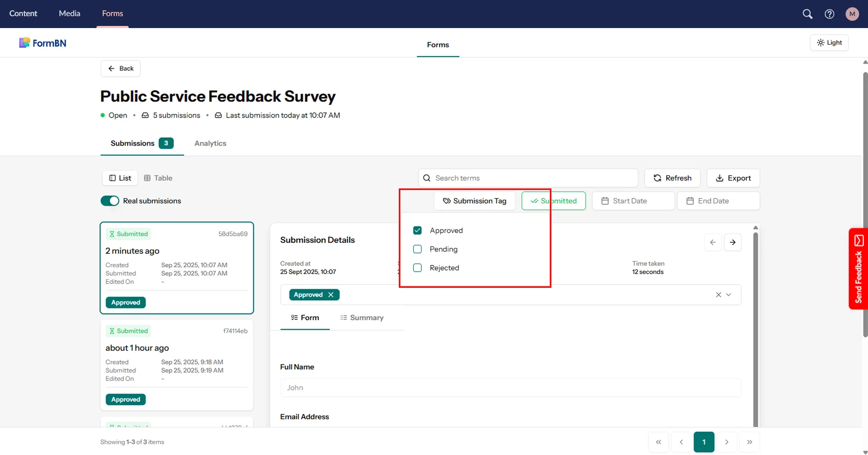Check the Rejected tag filter

417,268
